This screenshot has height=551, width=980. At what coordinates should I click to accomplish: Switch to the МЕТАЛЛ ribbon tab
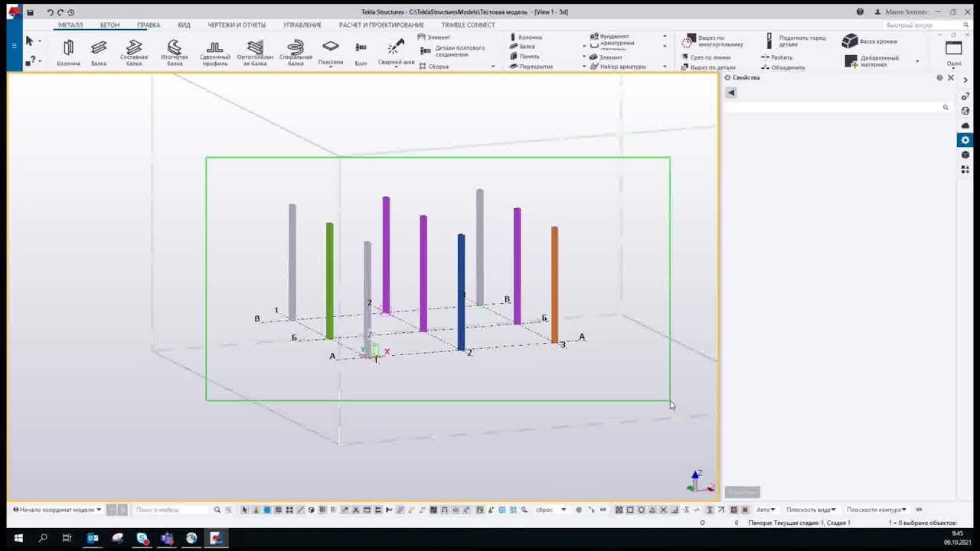[70, 25]
